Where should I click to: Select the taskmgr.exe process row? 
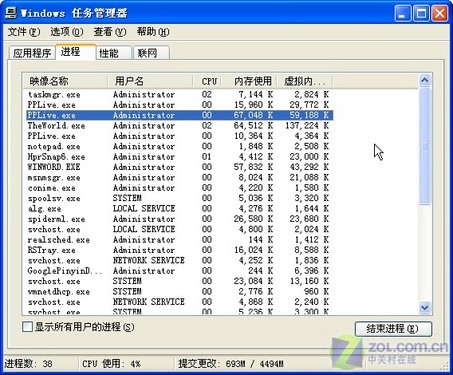179,95
